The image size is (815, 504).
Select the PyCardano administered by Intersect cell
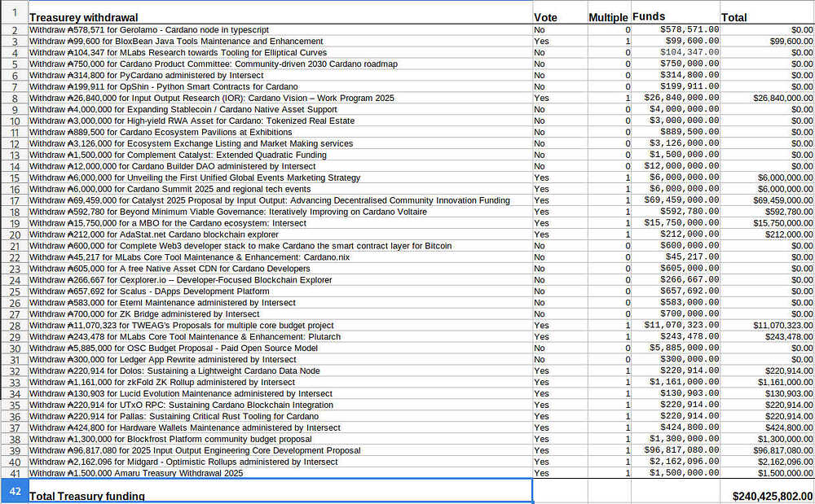pos(280,75)
